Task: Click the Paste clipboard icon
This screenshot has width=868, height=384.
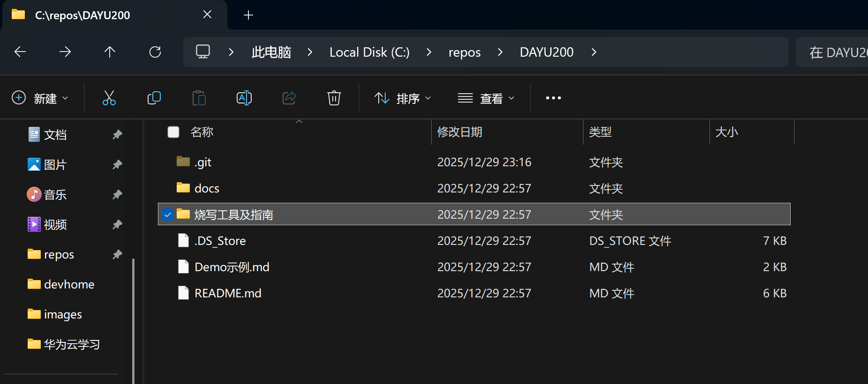Action: 199,98
